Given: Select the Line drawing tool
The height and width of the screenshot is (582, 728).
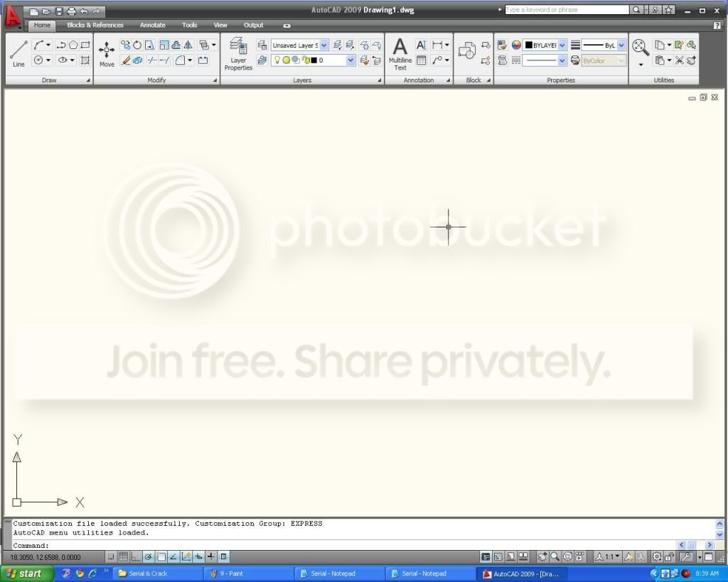Looking at the screenshot, I should click(x=18, y=53).
